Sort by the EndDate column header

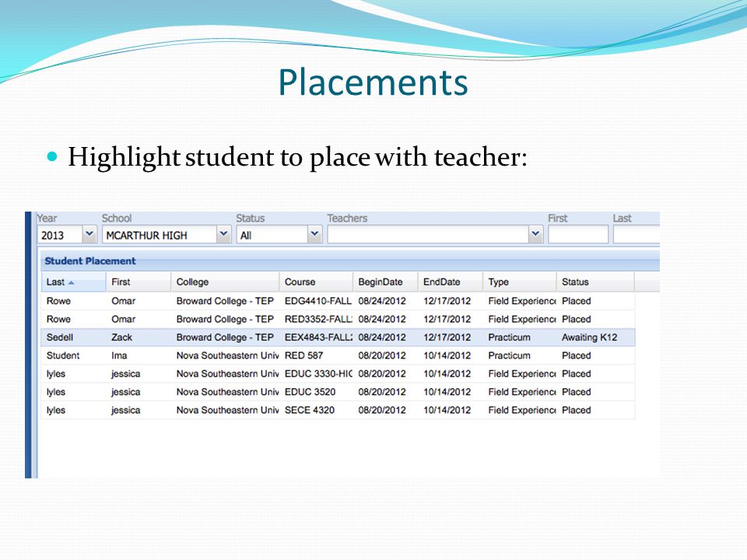coord(451,282)
